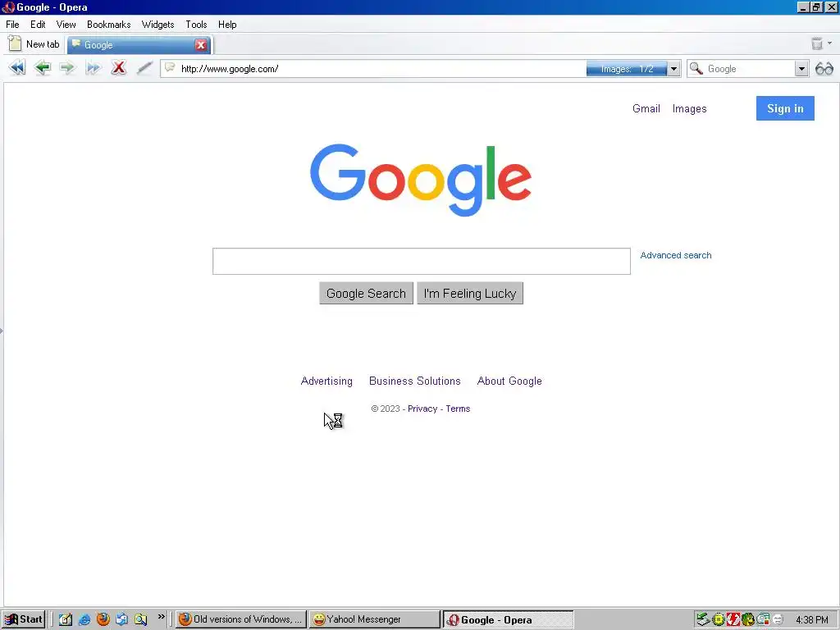Click the first green system tray icon

point(703,620)
